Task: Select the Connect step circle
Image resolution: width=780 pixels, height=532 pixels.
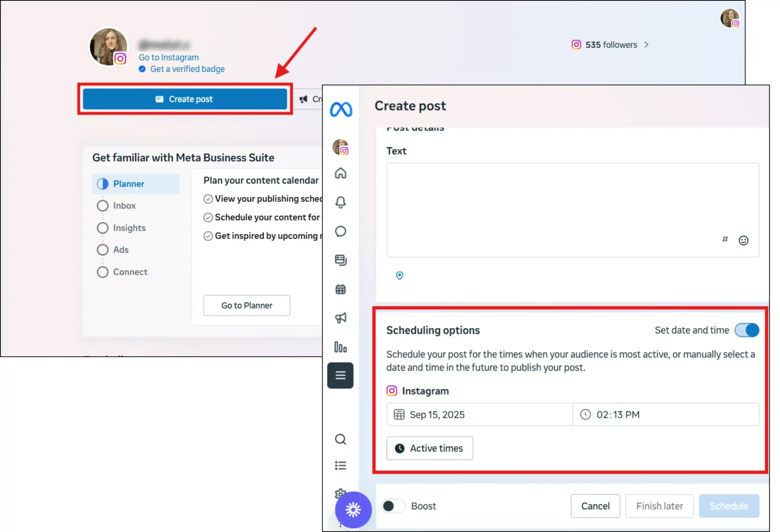Action: [102, 272]
